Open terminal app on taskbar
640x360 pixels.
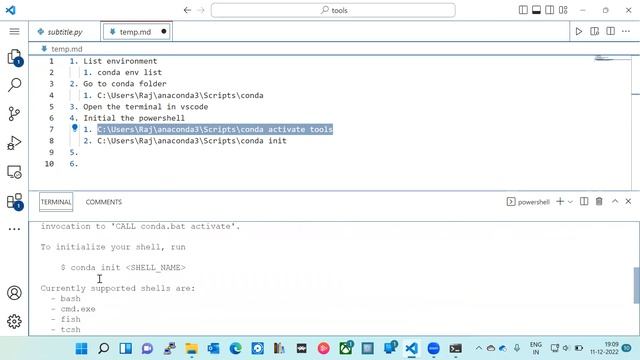click(456, 348)
